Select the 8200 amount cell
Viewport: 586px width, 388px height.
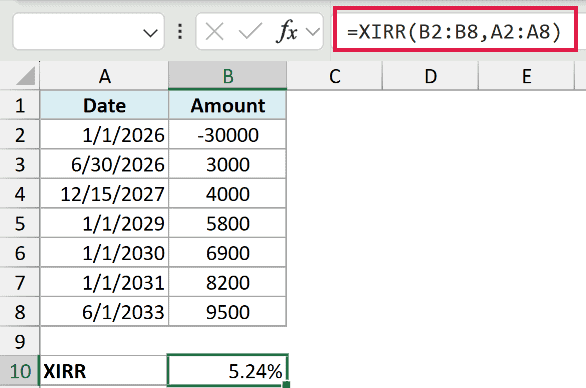pyautogui.click(x=228, y=283)
